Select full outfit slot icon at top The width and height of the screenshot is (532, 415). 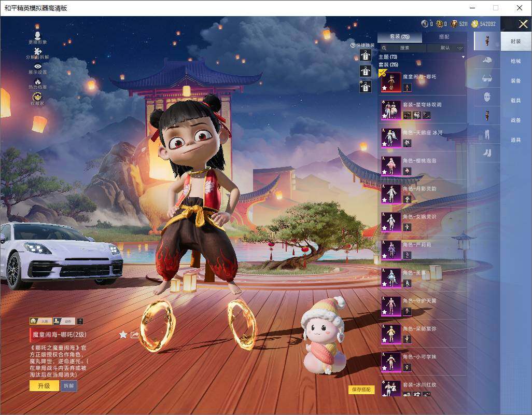487,41
